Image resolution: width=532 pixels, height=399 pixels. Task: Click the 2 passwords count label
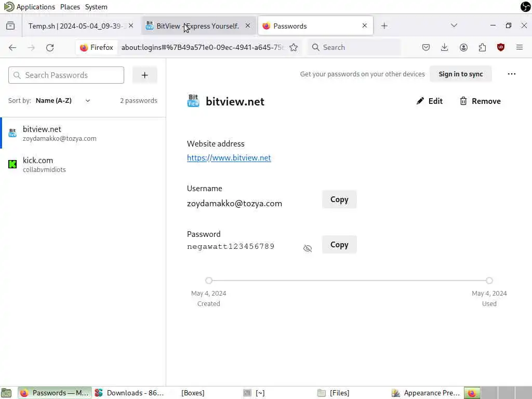(x=138, y=100)
